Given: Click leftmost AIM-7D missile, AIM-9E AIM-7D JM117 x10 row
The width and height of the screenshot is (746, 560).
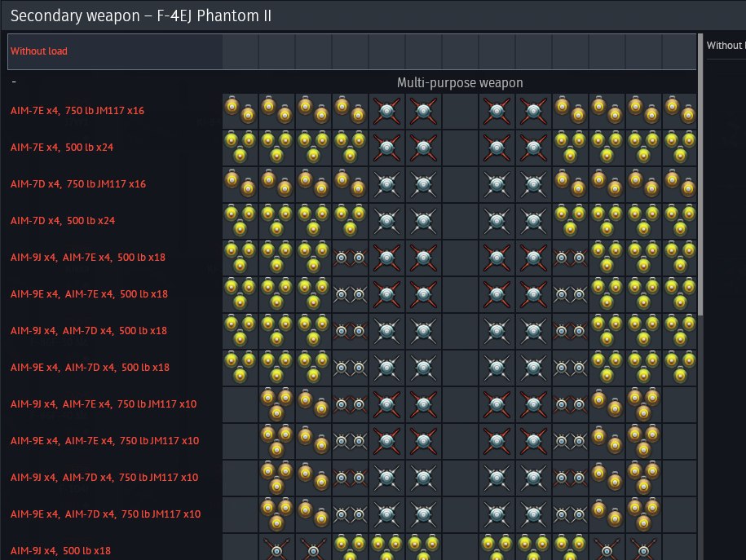Looking at the screenshot, I should point(386,514).
